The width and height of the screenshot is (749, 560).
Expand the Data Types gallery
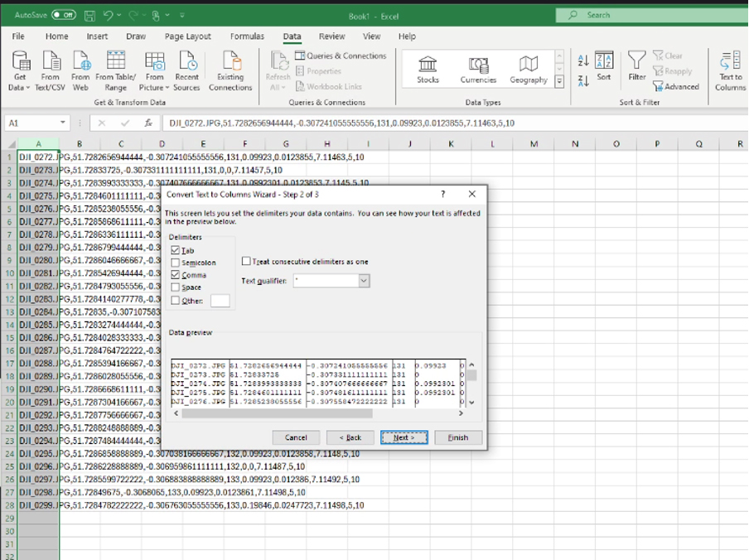click(559, 82)
